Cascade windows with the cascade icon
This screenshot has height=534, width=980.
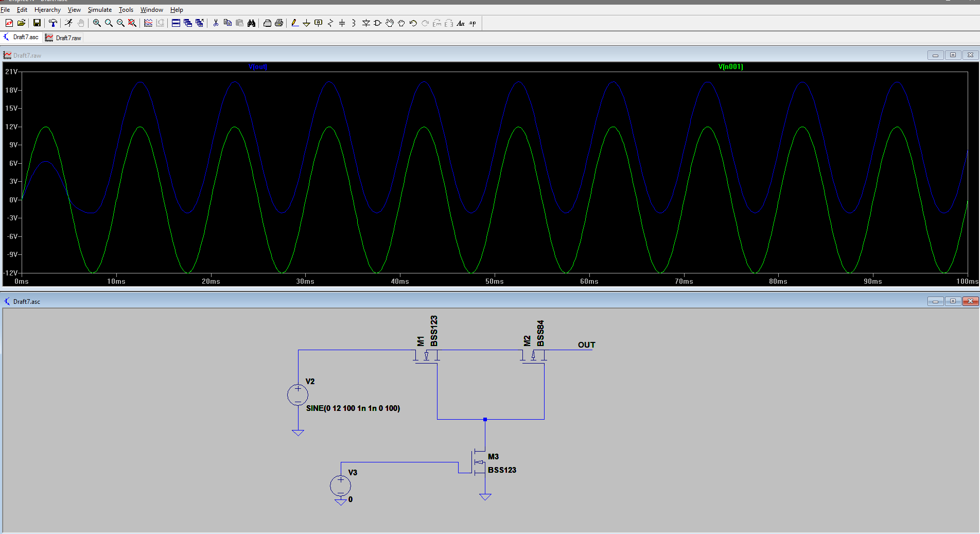[187, 23]
